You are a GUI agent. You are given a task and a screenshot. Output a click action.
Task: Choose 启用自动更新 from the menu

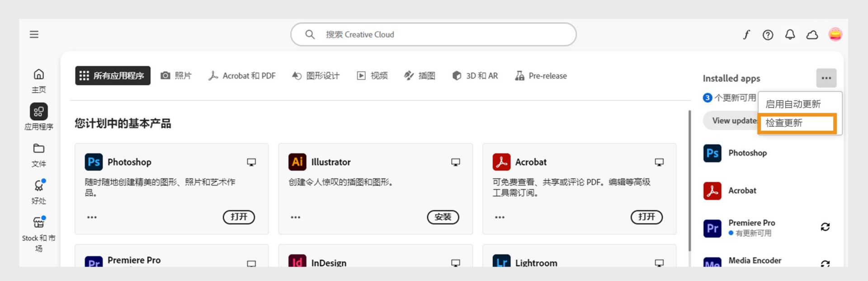[x=793, y=104]
